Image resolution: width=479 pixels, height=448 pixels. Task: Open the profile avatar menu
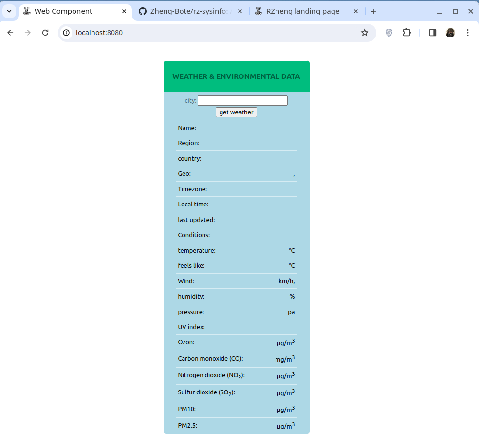click(x=450, y=33)
